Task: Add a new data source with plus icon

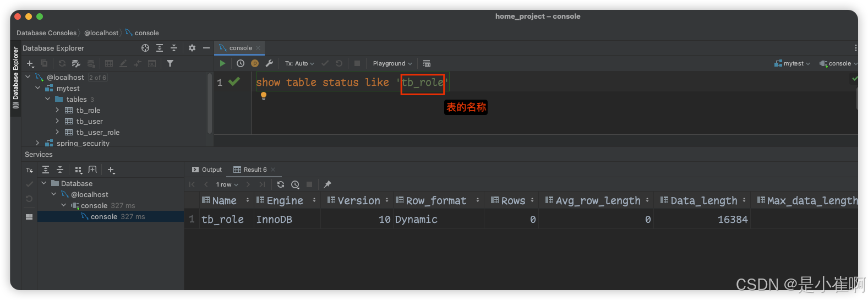Action: 30,63
